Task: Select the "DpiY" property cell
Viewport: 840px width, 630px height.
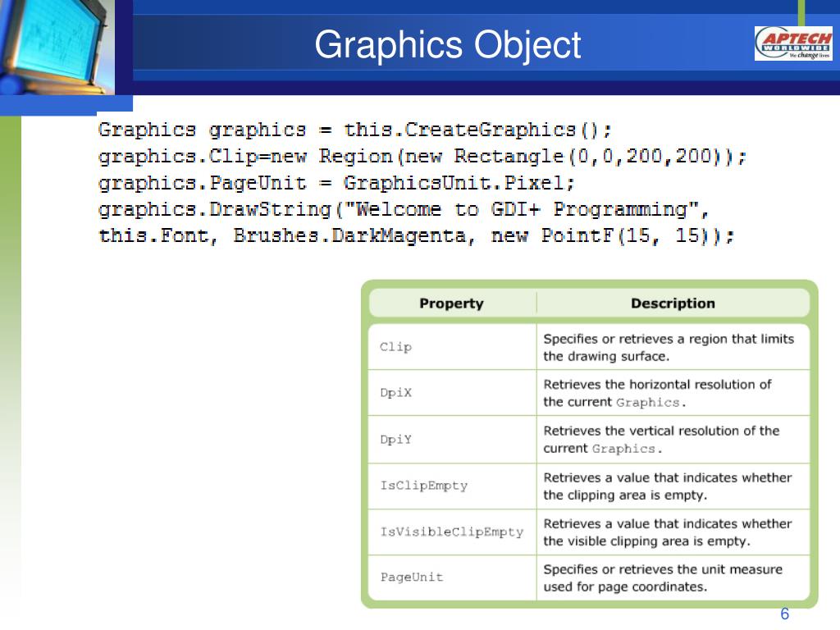Action: click(x=452, y=440)
